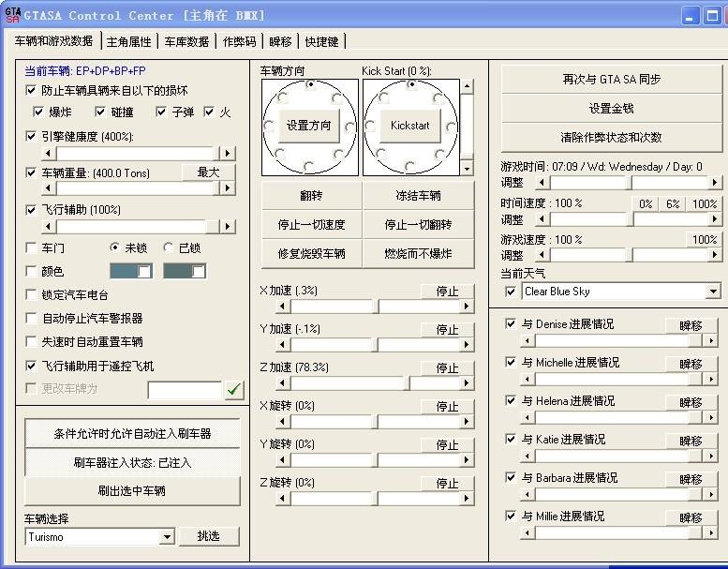
Task: Click right arrow of X加速 slider
Action: (467, 307)
